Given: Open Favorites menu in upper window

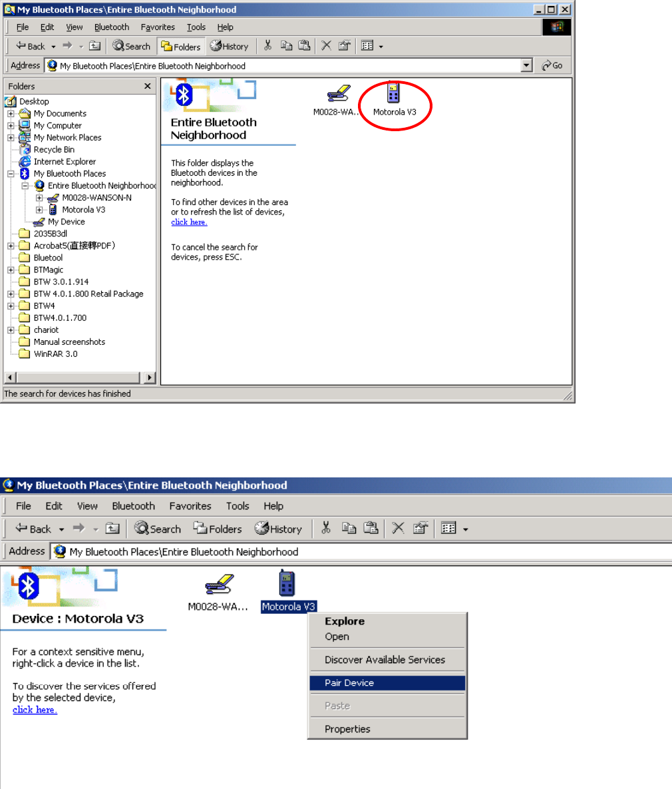Looking at the screenshot, I should (x=158, y=27).
